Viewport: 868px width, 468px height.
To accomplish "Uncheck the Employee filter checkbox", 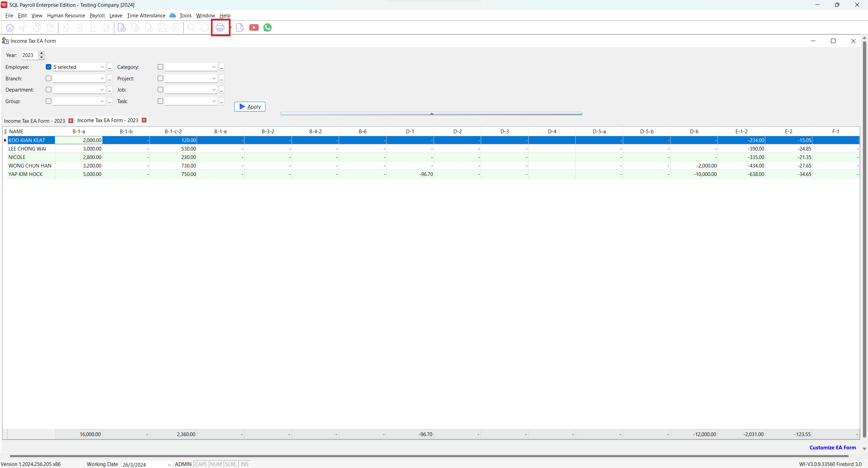I will click(x=48, y=67).
